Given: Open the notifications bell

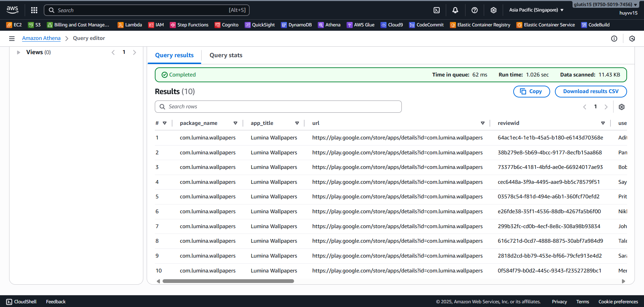Looking at the screenshot, I should coord(455,10).
